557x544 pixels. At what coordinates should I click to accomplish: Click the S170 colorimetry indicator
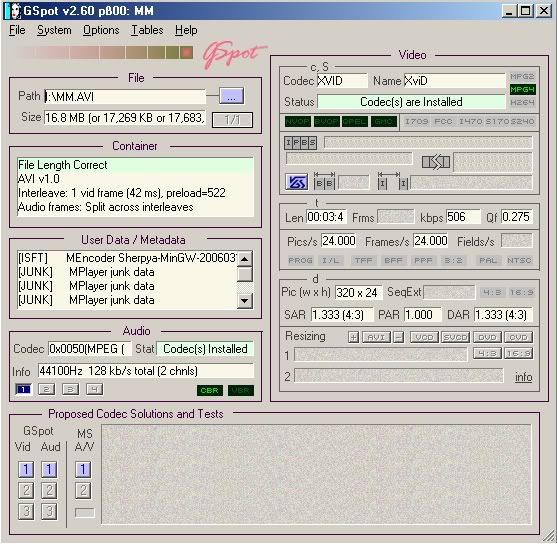coord(497,122)
